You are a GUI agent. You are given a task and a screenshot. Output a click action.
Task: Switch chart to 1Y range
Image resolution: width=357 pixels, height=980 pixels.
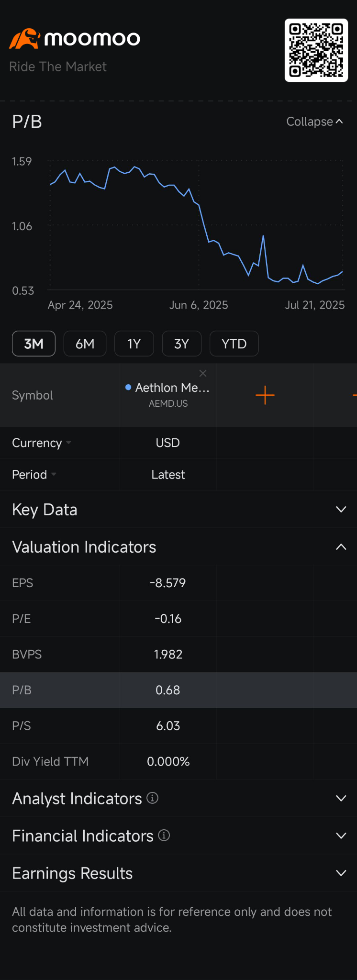[134, 344]
